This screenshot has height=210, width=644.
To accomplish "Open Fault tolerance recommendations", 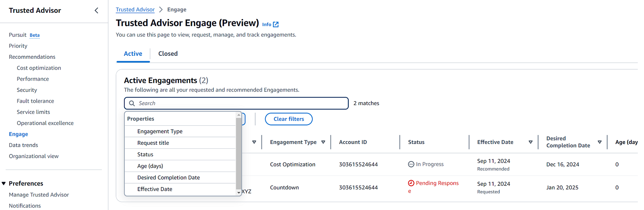I will [35, 101].
